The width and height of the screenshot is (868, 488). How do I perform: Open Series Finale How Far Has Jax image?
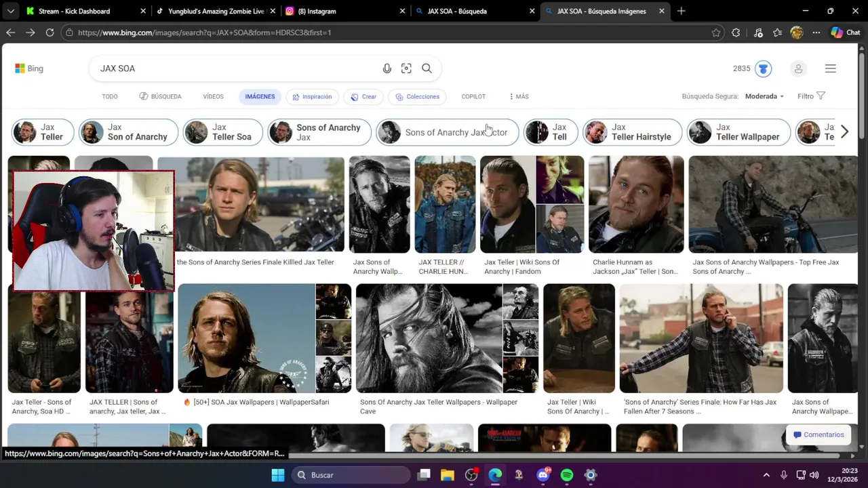pos(701,339)
